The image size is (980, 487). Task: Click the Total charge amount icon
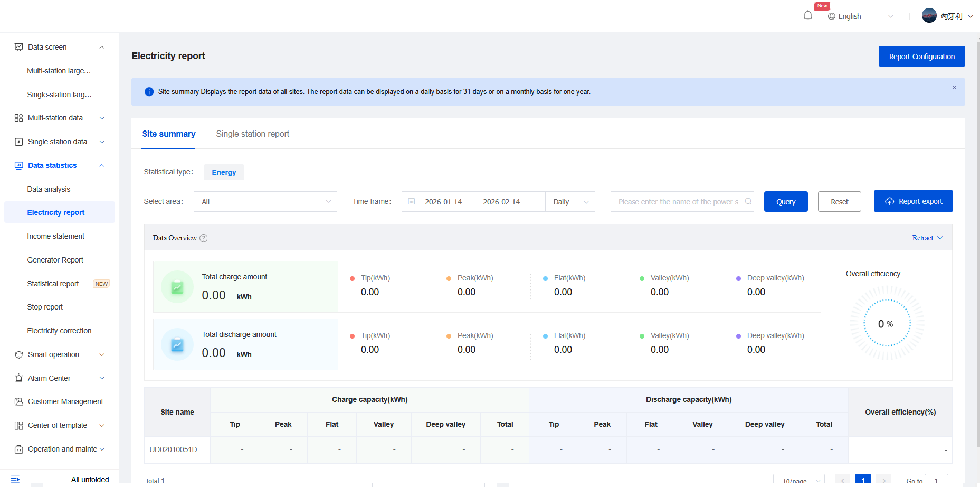[x=177, y=287]
